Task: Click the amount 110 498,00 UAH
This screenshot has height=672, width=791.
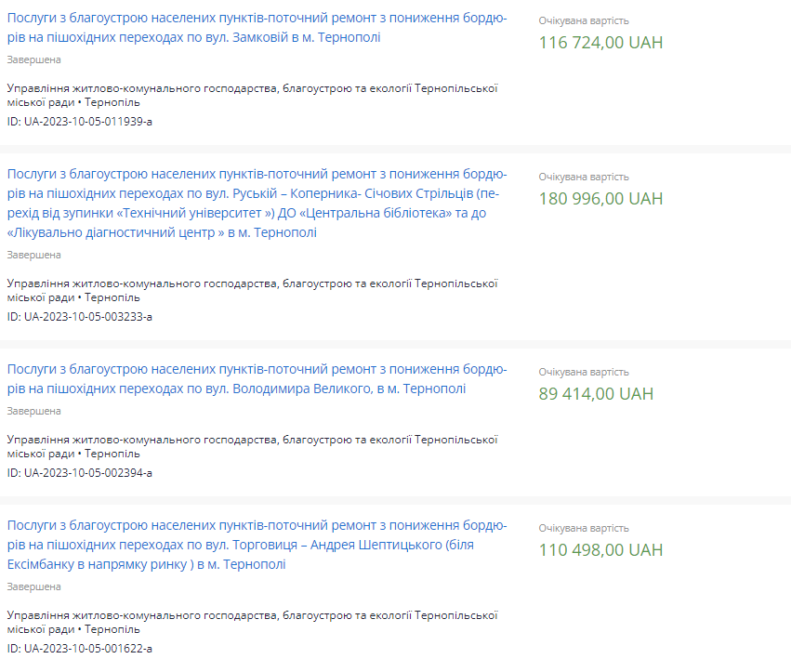Action: coord(600,550)
